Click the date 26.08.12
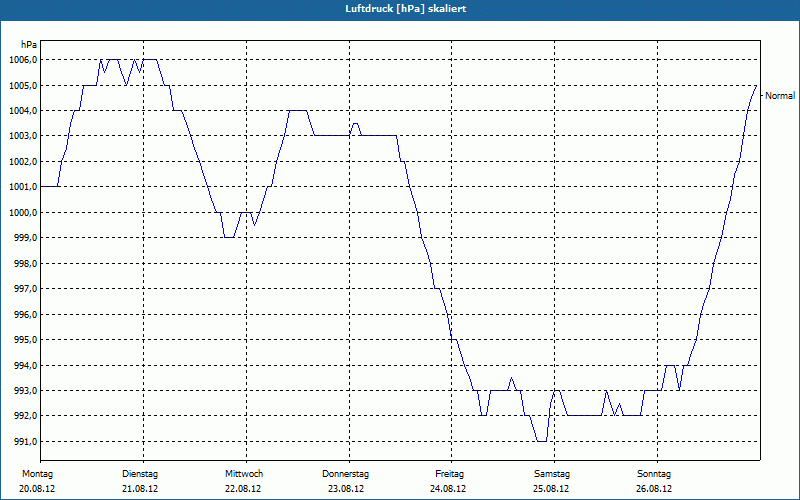 coord(654,489)
